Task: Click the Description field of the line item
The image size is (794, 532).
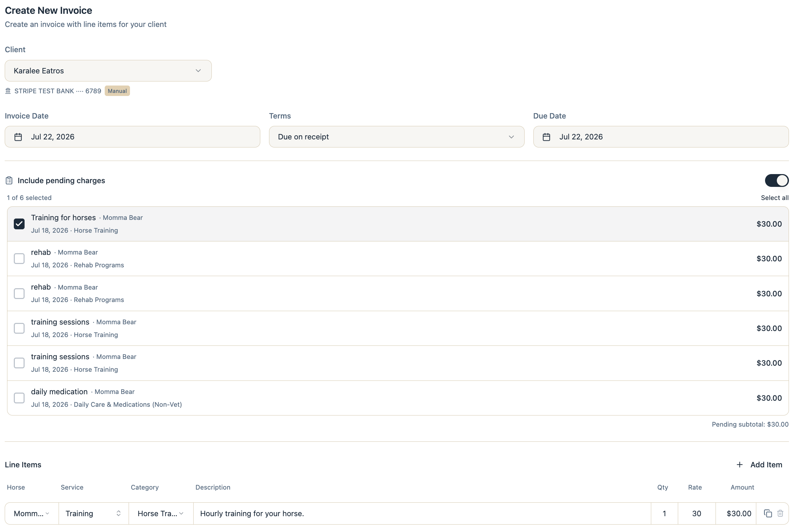Action: click(422, 513)
